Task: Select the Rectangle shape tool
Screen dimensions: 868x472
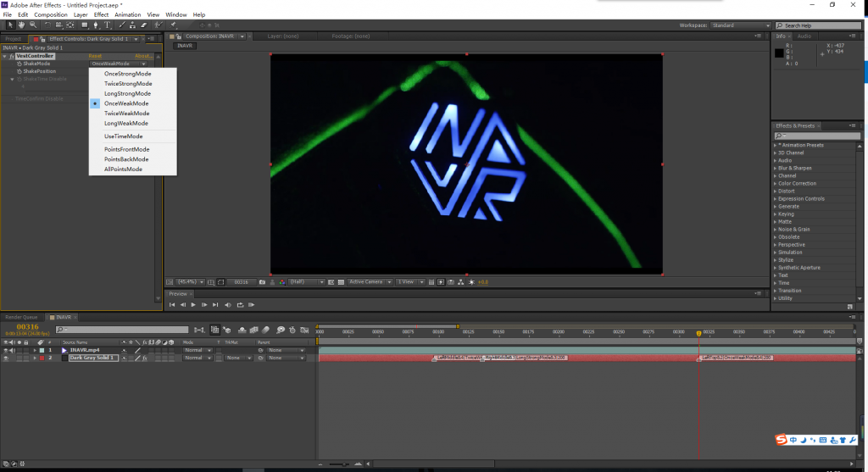Action: point(85,25)
